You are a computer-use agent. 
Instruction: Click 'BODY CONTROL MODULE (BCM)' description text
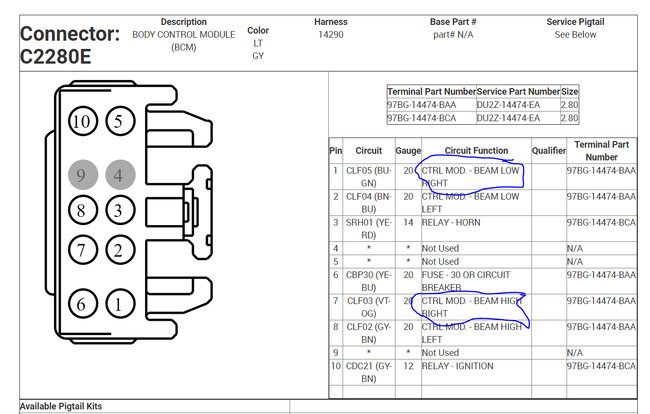(184, 41)
